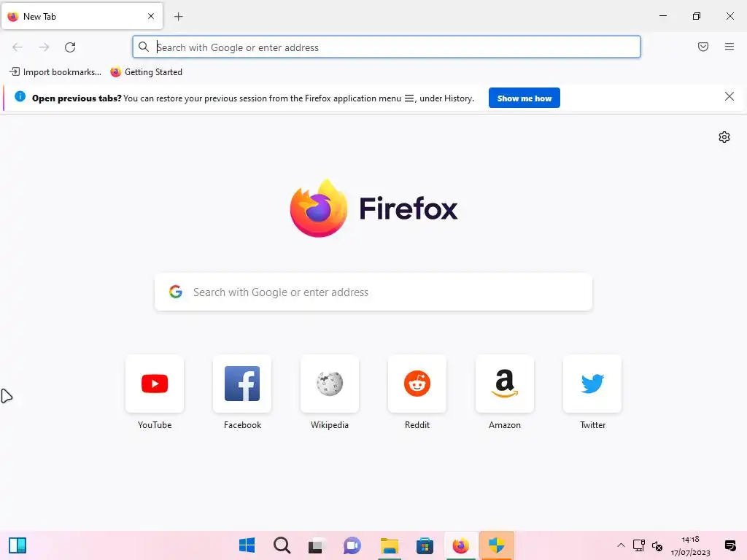Reload the page with the refresh icon

pyautogui.click(x=70, y=47)
